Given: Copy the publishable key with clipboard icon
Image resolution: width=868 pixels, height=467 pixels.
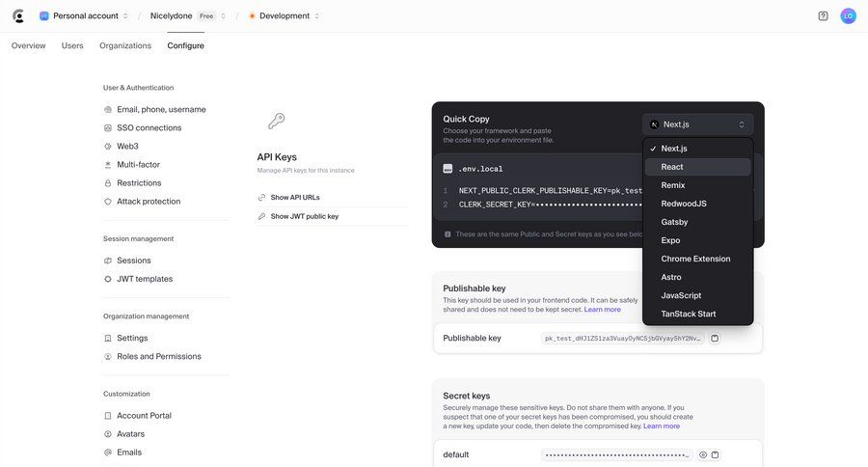Looking at the screenshot, I should pyautogui.click(x=715, y=338).
